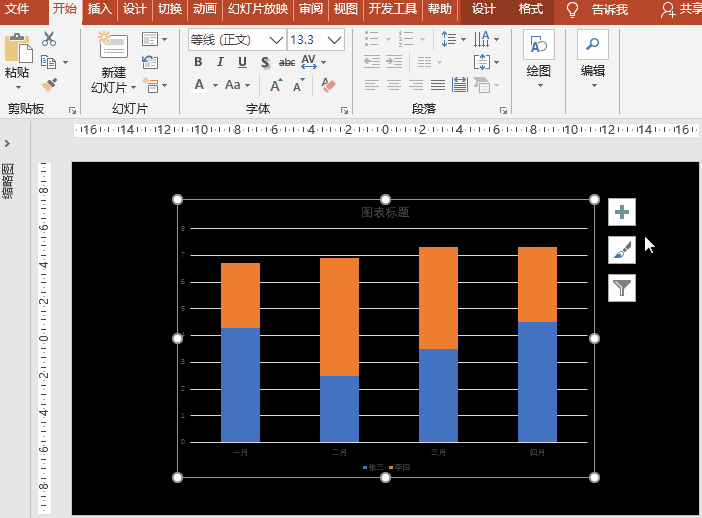The width and height of the screenshot is (702, 518).
Task: Toggle Underline formatting
Action: click(x=242, y=62)
